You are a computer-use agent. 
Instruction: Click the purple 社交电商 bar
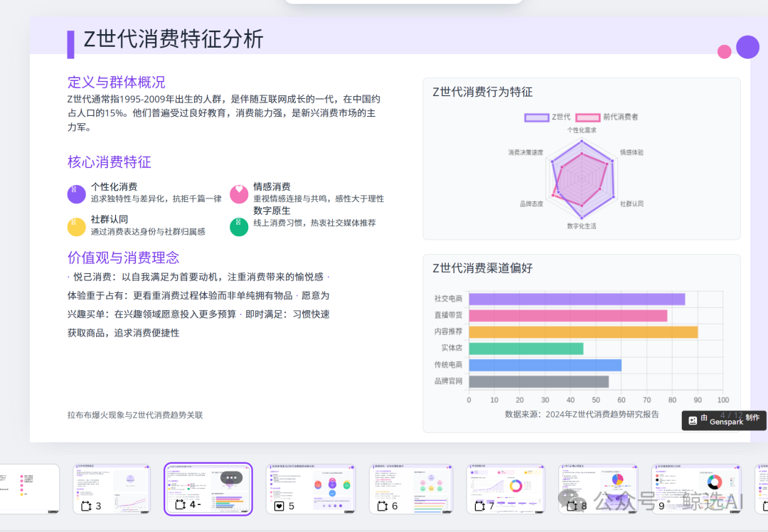coord(577,299)
